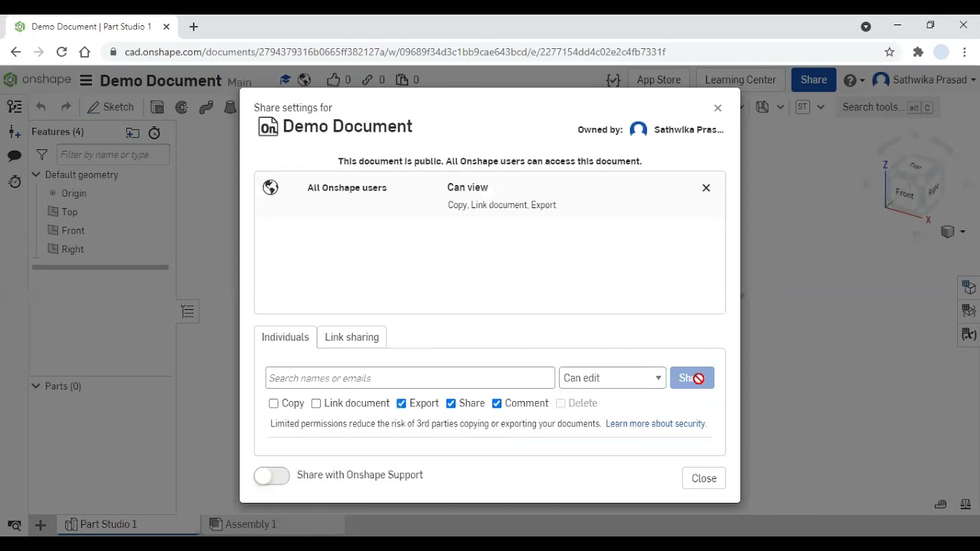Open the configuration panel icon on right edge
This screenshot has width=980, height=551.
(x=969, y=311)
